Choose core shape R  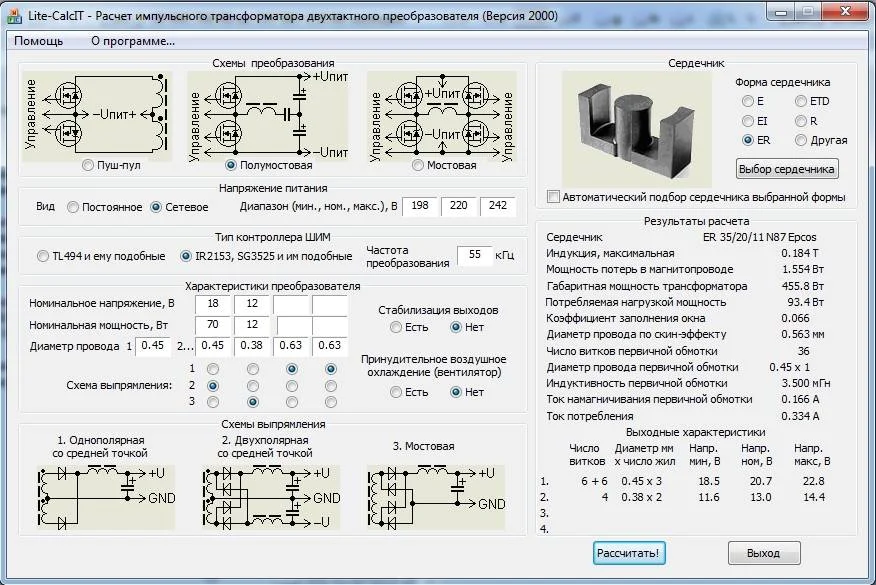801,121
